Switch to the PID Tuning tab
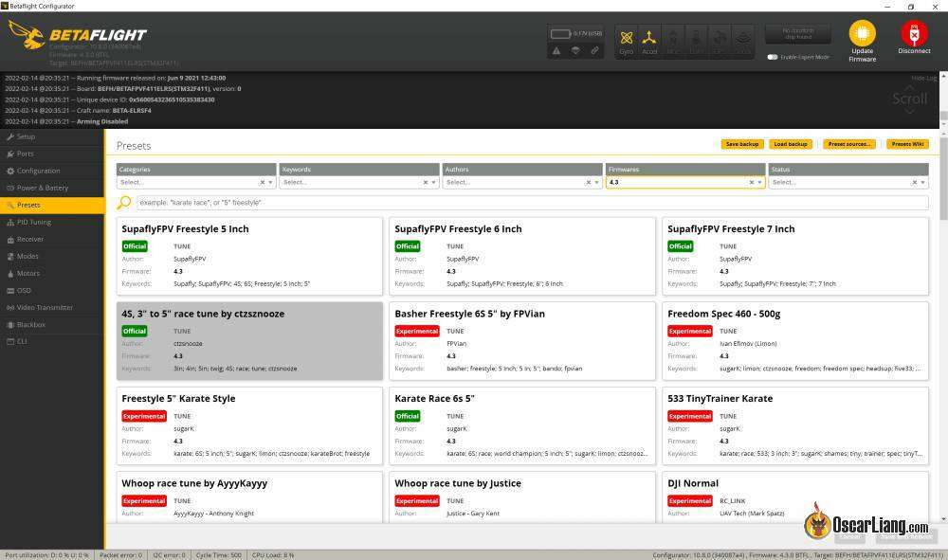Viewport: 948px width, 560px height. pyautogui.click(x=52, y=223)
